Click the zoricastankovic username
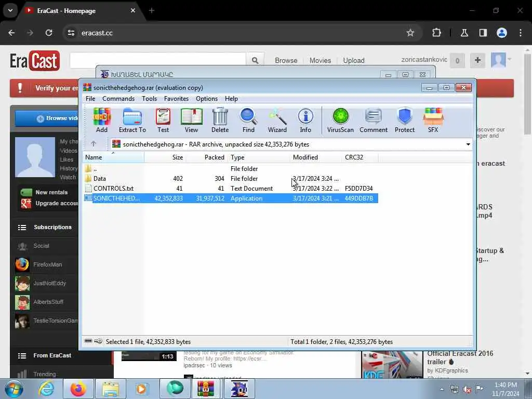The height and width of the screenshot is (399, 532). (424, 60)
